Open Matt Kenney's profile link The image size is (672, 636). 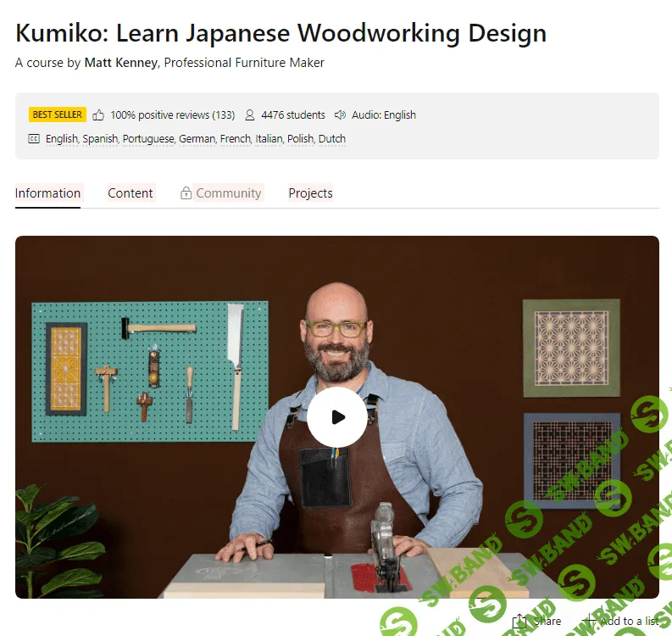click(x=120, y=63)
